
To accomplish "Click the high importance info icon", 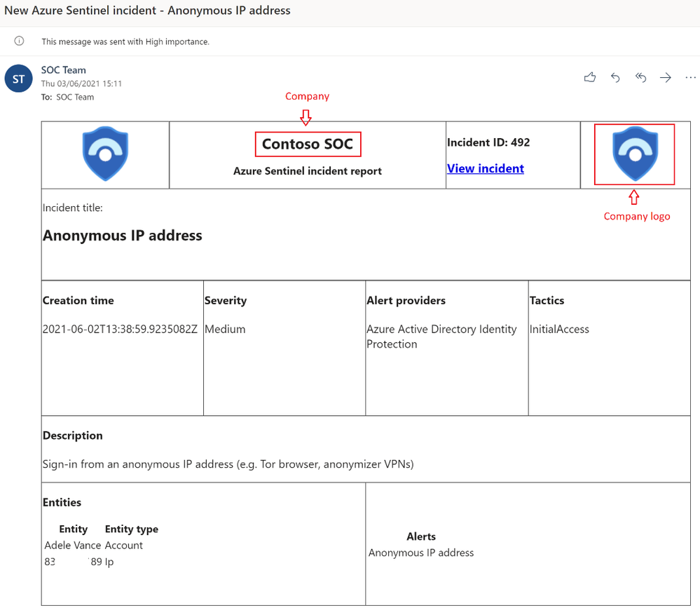I will tap(19, 41).
